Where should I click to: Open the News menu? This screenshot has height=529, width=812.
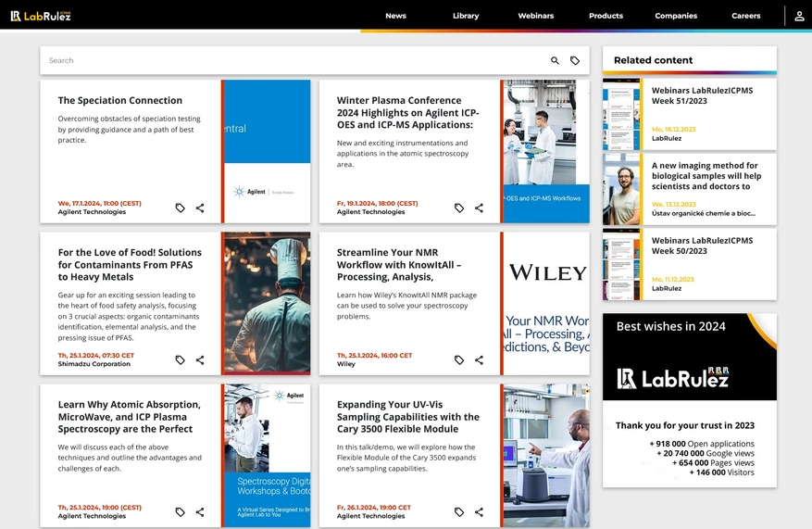click(395, 16)
